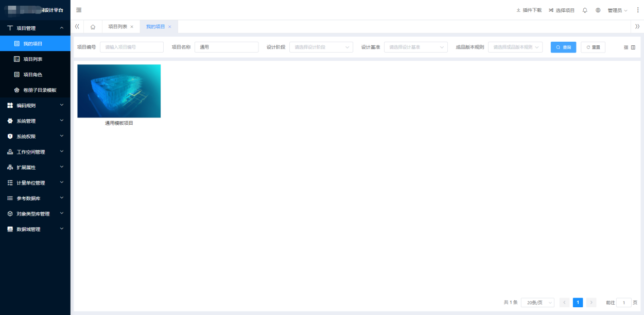Click the 我的项目 sidebar list icon
The width and height of the screenshot is (644, 315).
point(17,43)
